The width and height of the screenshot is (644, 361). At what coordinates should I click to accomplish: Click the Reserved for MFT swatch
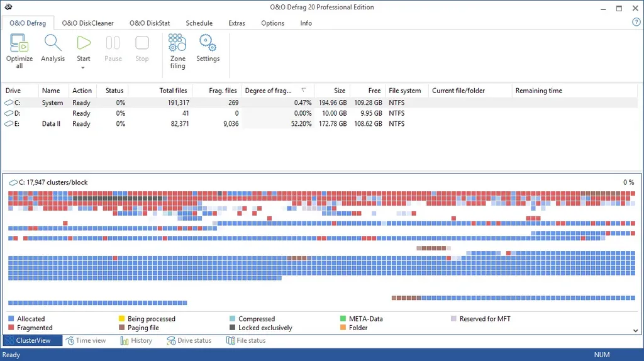coord(453,318)
